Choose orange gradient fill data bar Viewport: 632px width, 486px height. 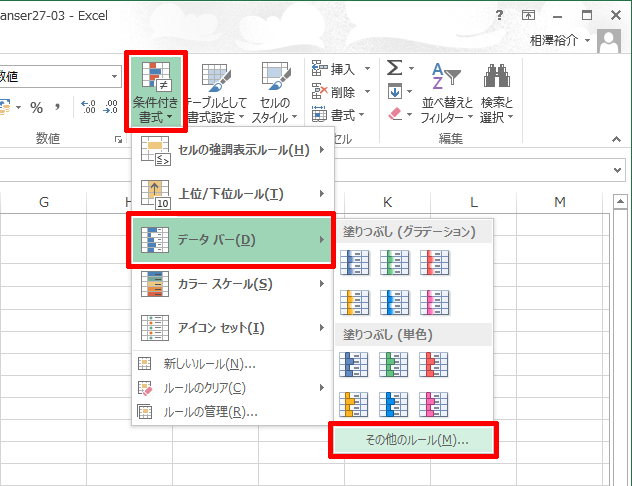(355, 302)
